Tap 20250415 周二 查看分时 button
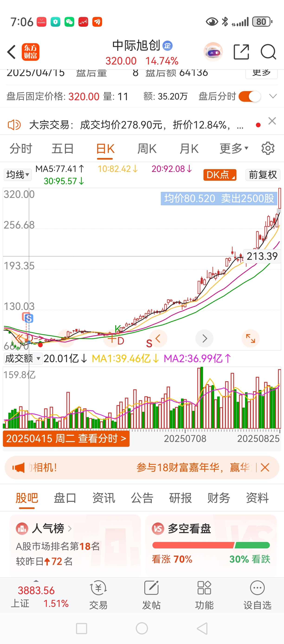The width and height of the screenshot is (284, 644). 66,438
